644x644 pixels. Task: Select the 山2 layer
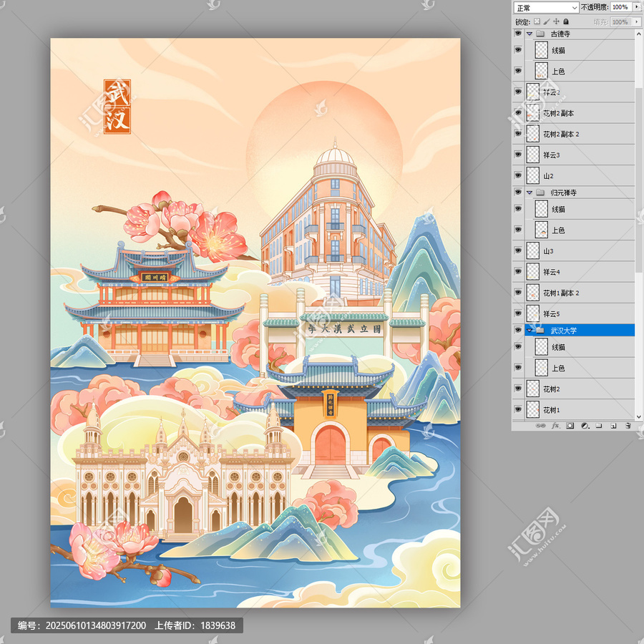[580, 176]
